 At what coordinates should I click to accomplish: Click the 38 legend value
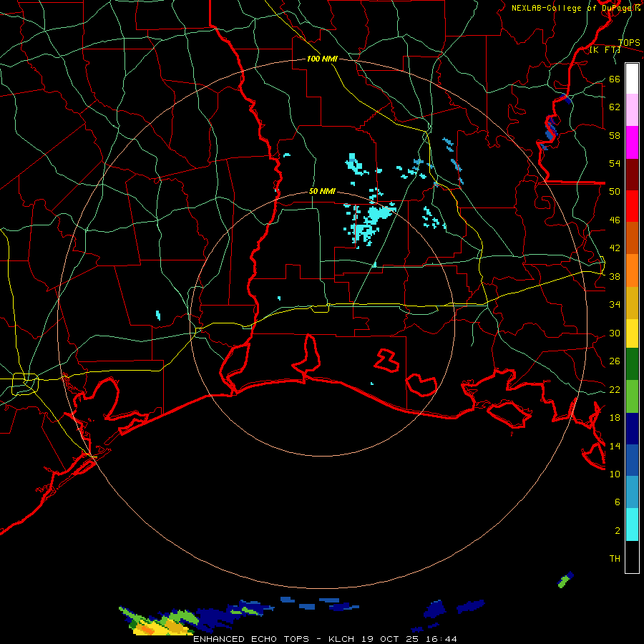point(615,276)
